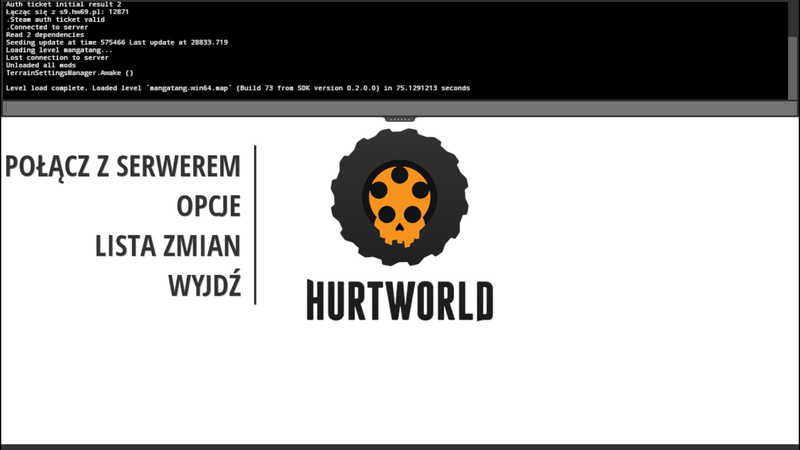Click POŁĄCZ Z SERWEREM menu option

[x=122, y=166]
